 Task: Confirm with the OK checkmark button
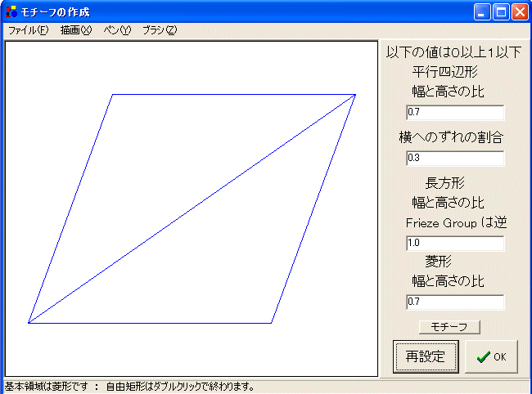coord(491,356)
